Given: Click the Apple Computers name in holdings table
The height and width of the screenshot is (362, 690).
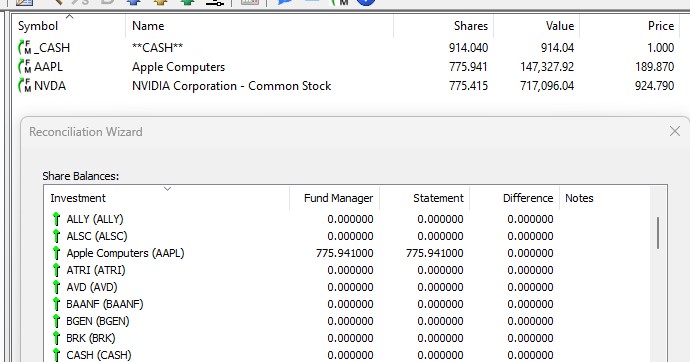Looking at the screenshot, I should [178, 67].
